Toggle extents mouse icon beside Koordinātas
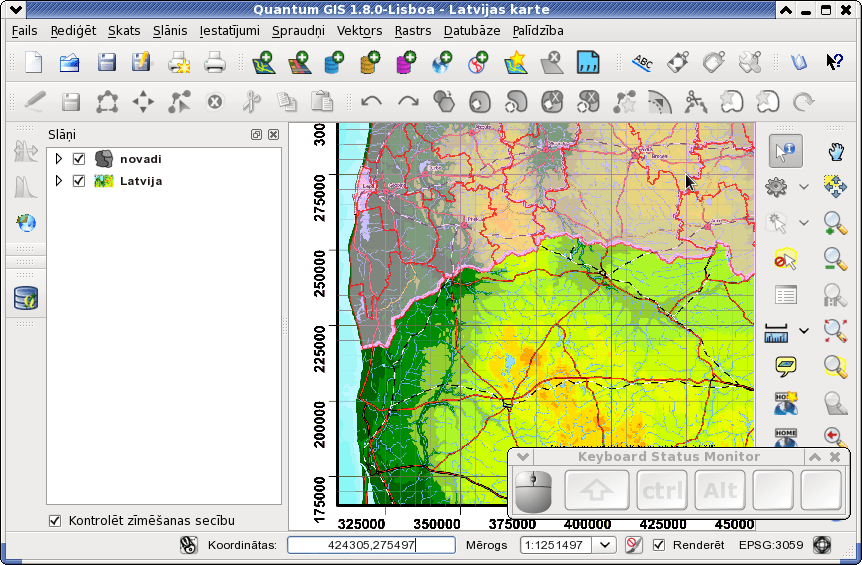 pyautogui.click(x=189, y=545)
